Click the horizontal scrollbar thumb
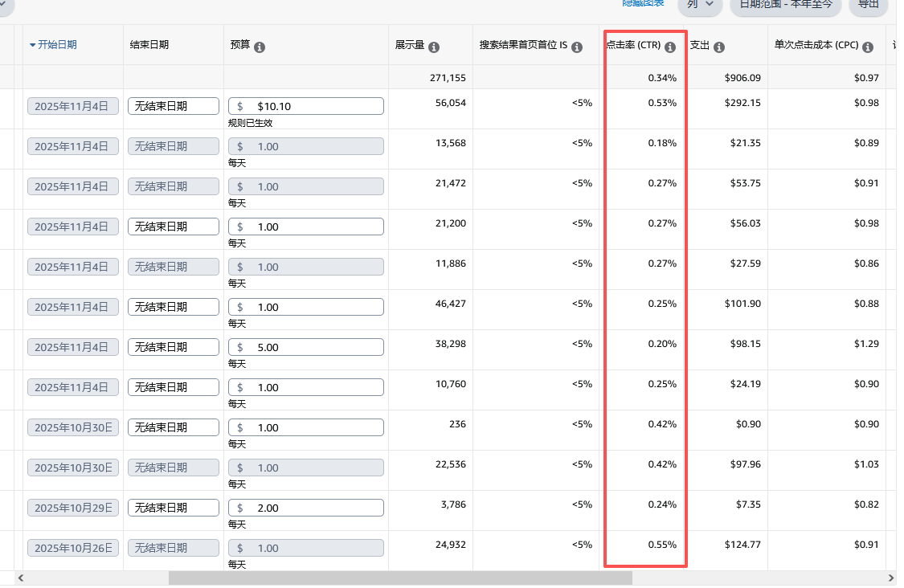The image size is (904, 588). (400, 578)
